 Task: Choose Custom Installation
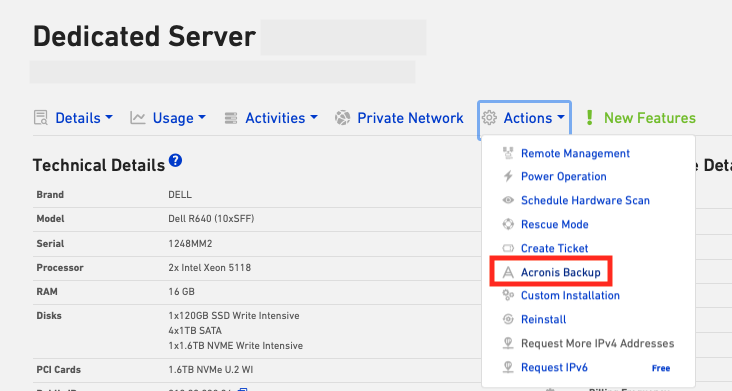pos(570,295)
